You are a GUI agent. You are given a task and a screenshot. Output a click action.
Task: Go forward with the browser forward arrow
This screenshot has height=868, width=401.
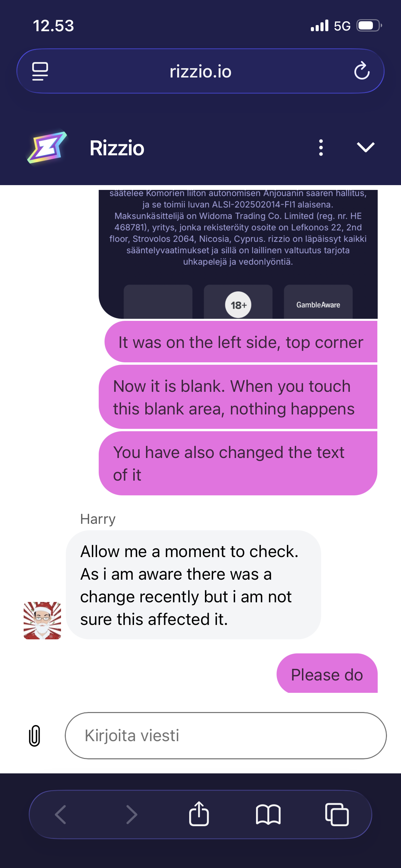point(132,814)
